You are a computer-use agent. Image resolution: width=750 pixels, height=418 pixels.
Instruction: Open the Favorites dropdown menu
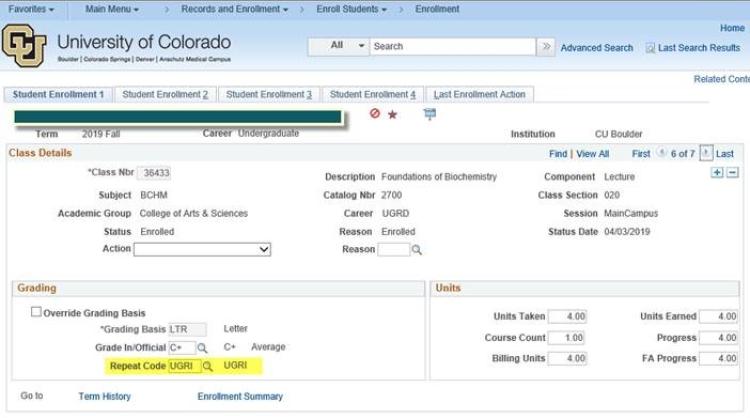point(31,9)
